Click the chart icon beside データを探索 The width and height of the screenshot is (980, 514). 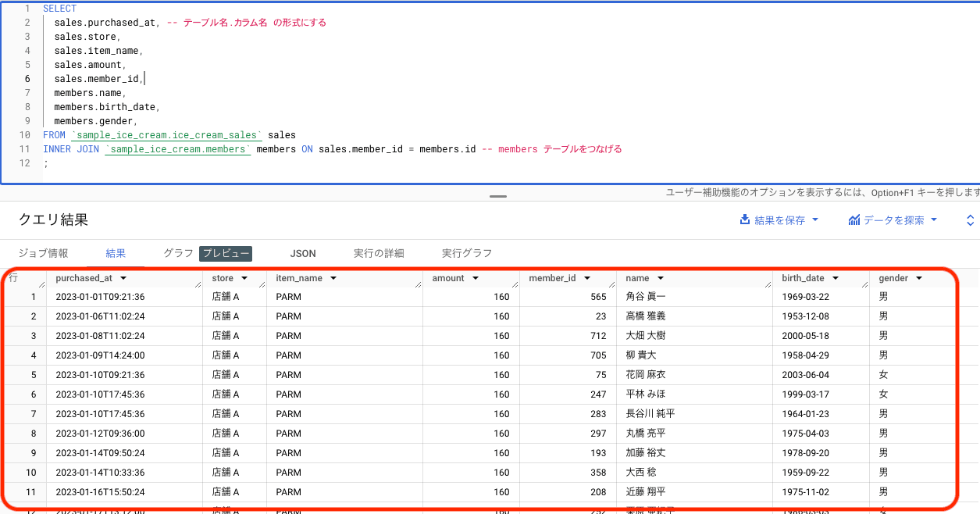[x=854, y=220]
